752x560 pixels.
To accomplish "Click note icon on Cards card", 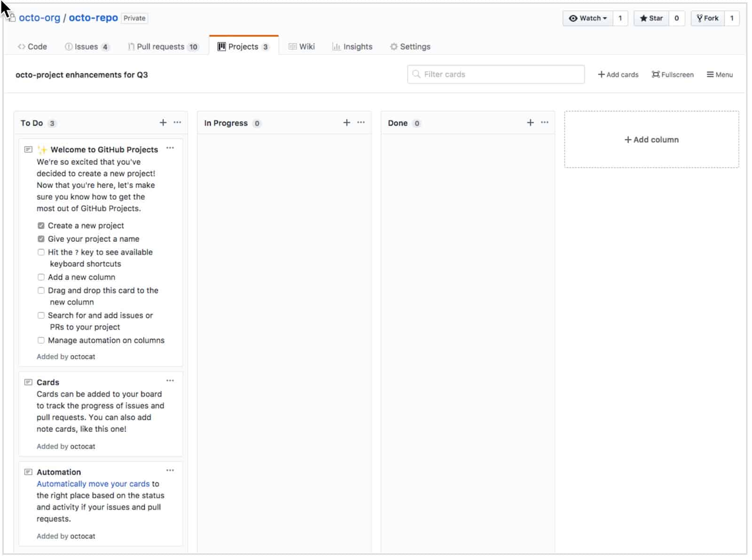I will click(28, 382).
